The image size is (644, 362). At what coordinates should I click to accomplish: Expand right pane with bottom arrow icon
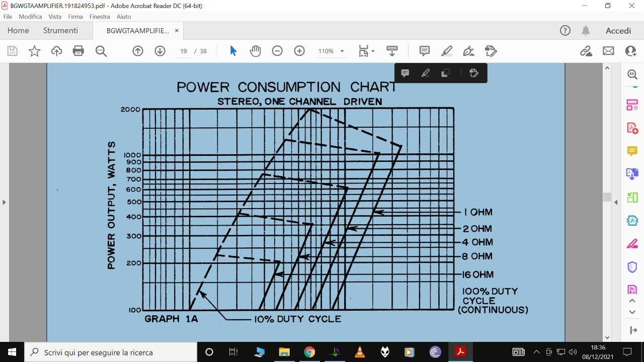pos(632,330)
